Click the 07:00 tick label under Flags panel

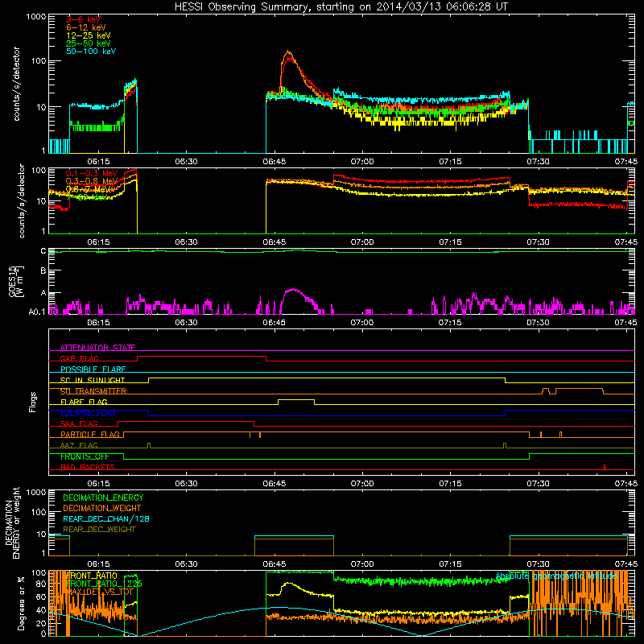point(362,484)
